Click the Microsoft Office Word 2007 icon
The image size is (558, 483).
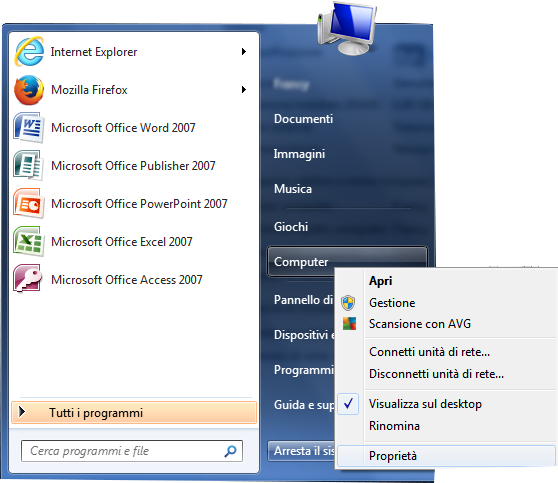29,127
